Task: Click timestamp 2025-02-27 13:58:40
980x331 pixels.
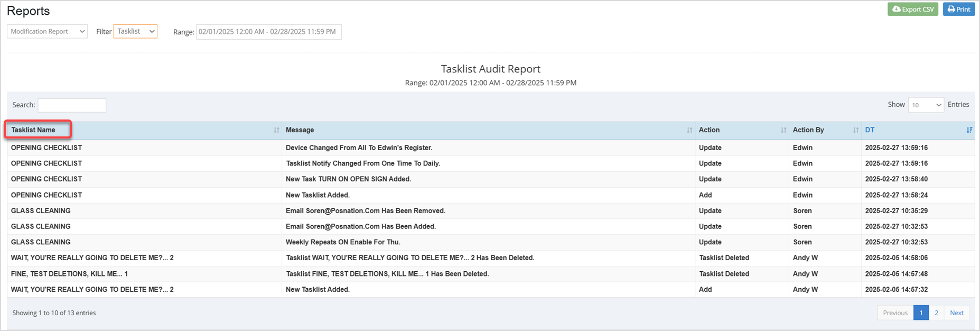Action: [x=897, y=179]
